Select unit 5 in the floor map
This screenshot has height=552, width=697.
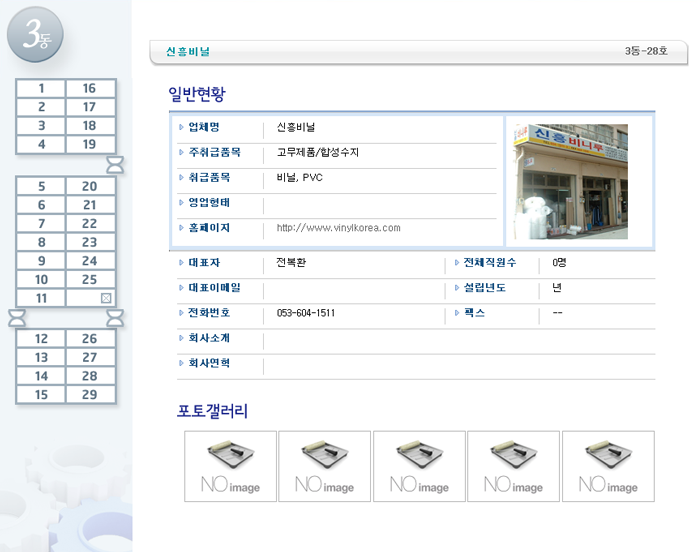41,186
